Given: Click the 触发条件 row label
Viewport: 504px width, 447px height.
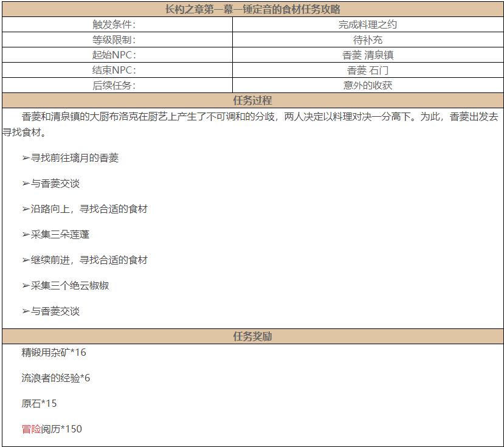Looking at the screenshot, I should click(x=120, y=25).
